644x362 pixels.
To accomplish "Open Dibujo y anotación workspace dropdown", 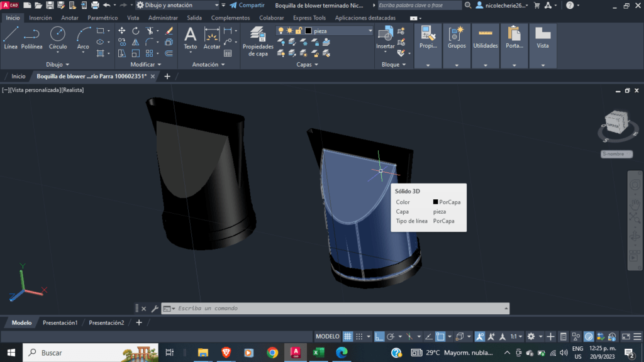I will (x=177, y=5).
